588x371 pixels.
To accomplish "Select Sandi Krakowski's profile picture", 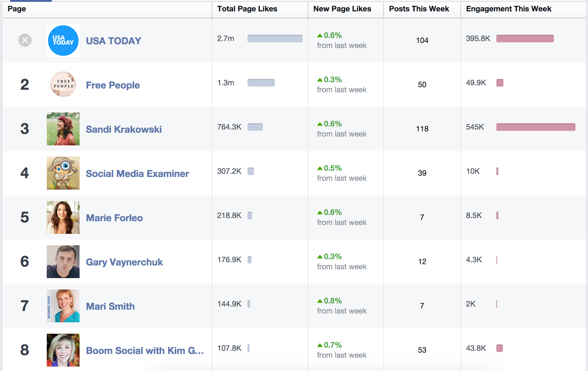I will point(63,129).
